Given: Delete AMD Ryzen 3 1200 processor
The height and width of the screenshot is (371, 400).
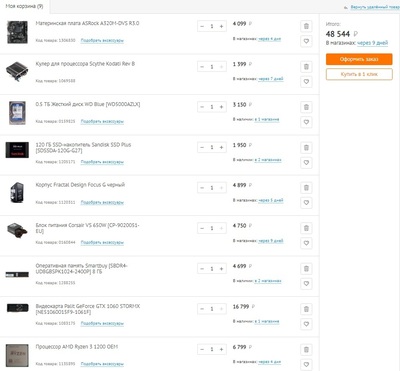Looking at the screenshot, I should click(306, 350).
